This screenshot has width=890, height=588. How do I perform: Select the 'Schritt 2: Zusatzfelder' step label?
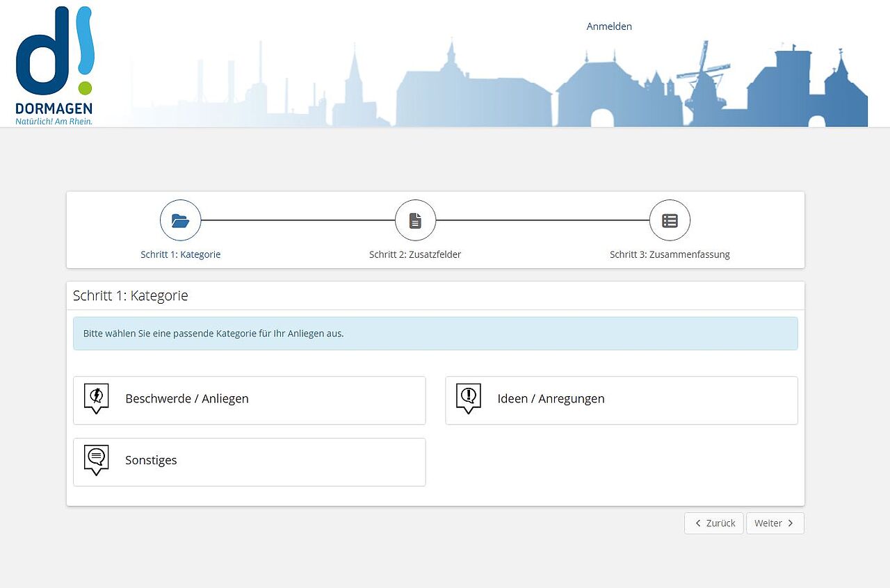(x=415, y=254)
